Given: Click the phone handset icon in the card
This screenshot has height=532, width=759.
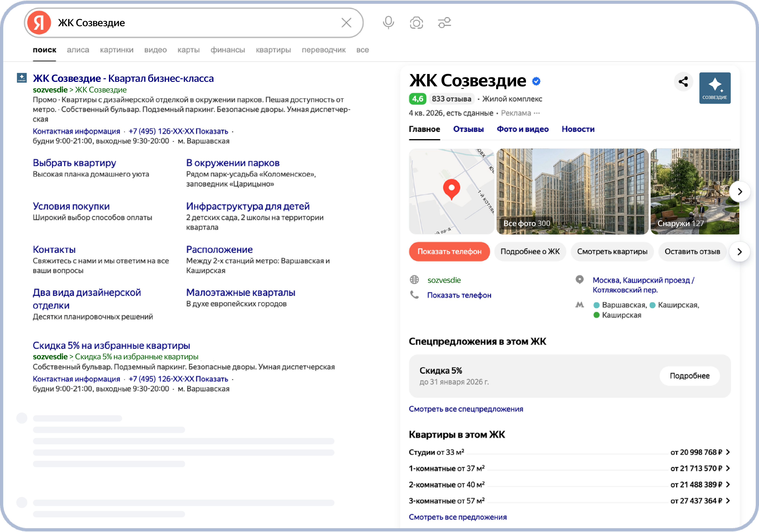Looking at the screenshot, I should [x=414, y=295].
